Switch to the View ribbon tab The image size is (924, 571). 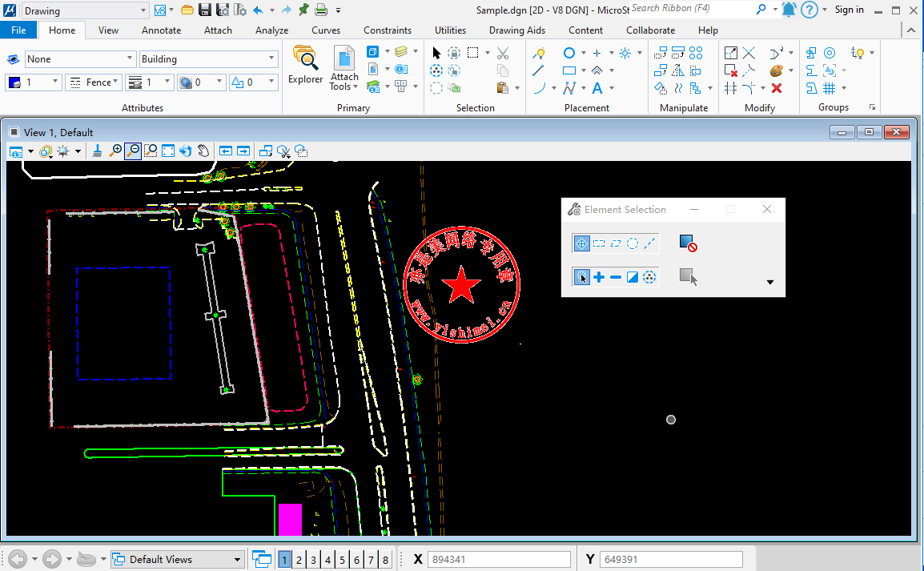click(x=108, y=30)
